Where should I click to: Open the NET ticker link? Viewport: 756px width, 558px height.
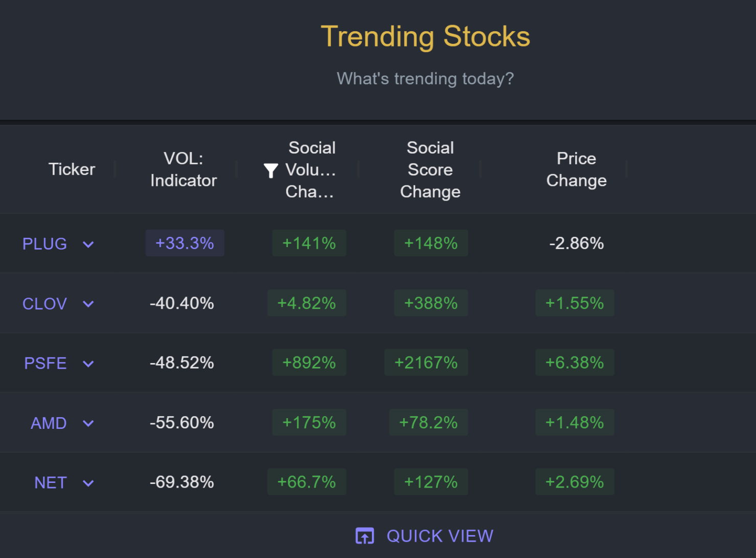pyautogui.click(x=50, y=483)
